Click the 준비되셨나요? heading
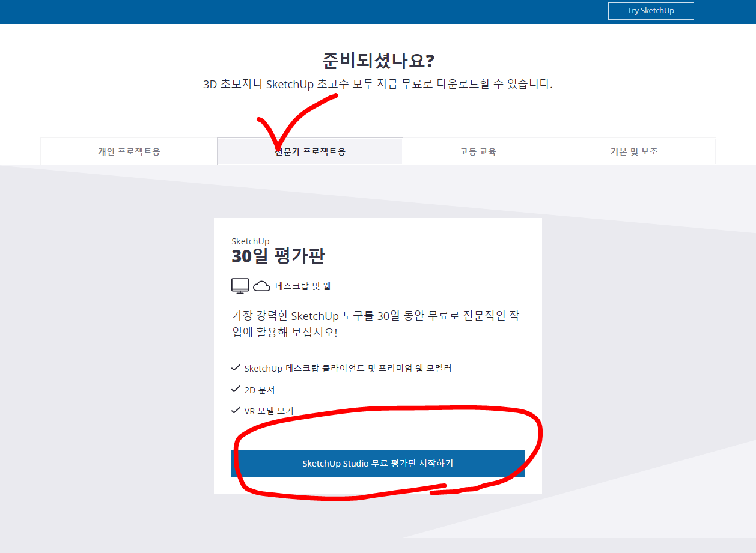The height and width of the screenshot is (553, 756). tap(378, 60)
